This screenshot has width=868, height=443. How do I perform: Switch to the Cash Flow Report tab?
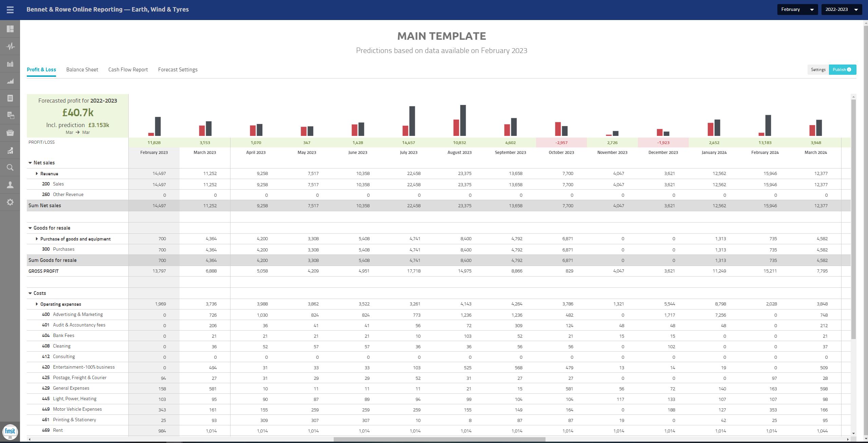128,70
